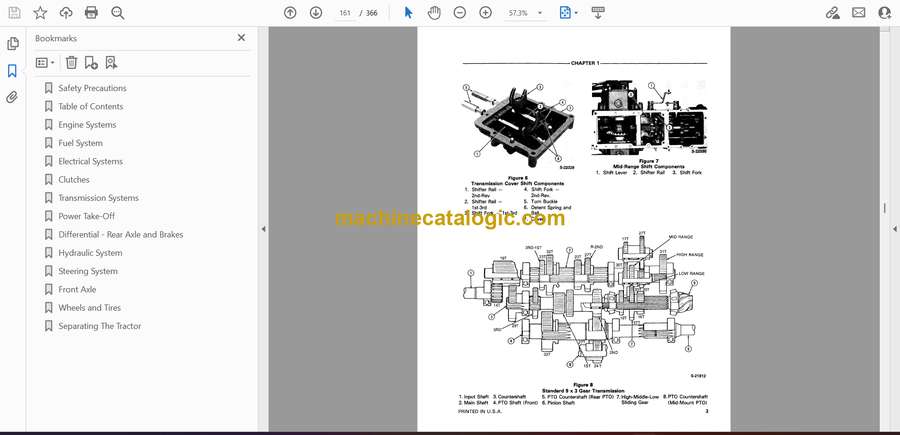Toggle the Bookmarks panel icon
Screen dimensions: 900x435
click(x=12, y=71)
